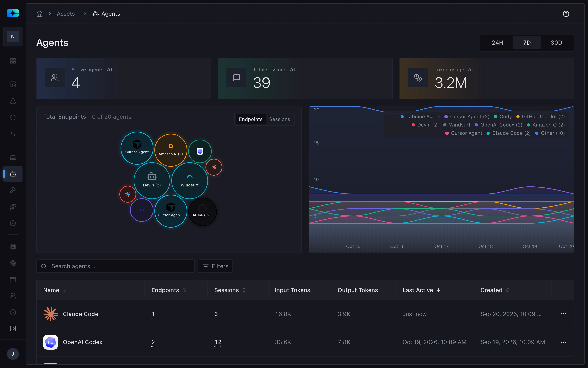The height and width of the screenshot is (368, 588).
Task: Toggle Amazon Q (2) legend series
Action: coord(546,125)
